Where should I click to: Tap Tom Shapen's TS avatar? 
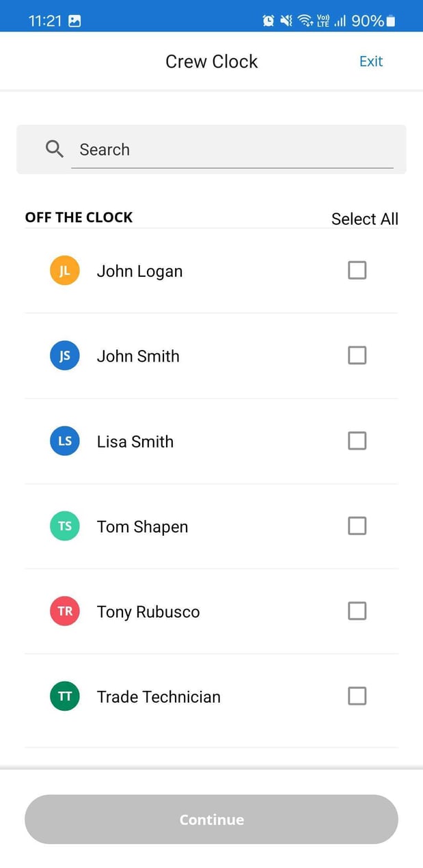(65, 526)
